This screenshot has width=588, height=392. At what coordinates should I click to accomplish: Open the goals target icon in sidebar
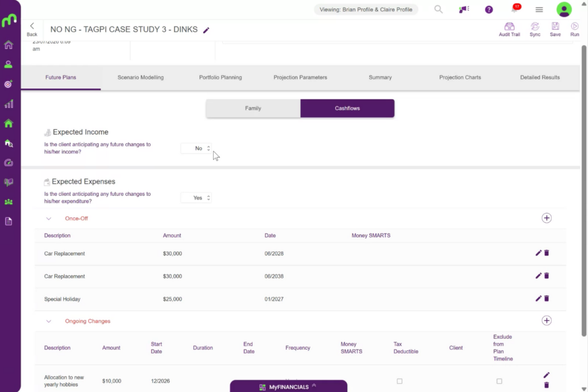tap(8, 84)
